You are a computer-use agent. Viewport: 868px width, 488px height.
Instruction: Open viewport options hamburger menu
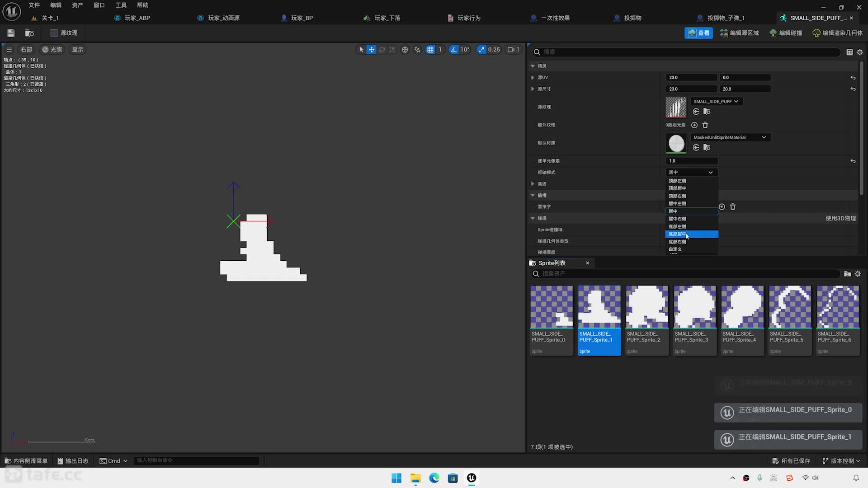[x=9, y=50]
